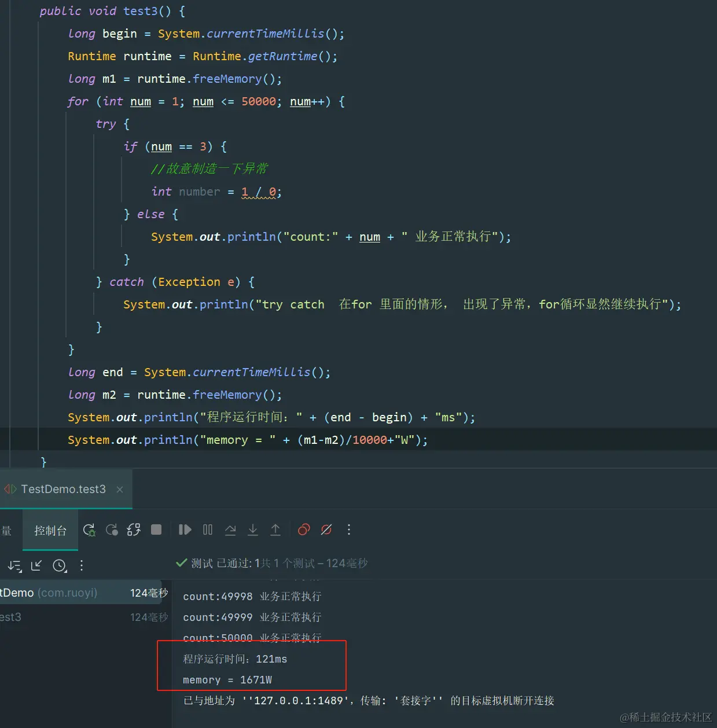Open the sort tests dropdown icon

pos(15,565)
